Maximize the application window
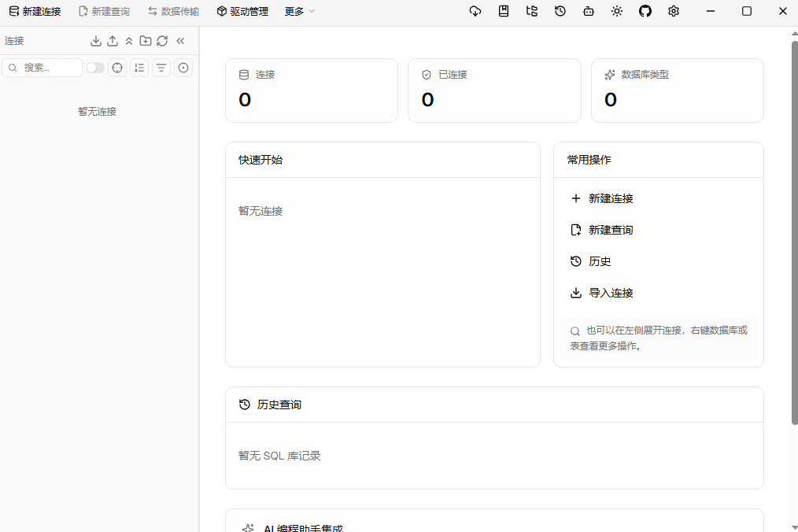798x532 pixels. pyautogui.click(x=747, y=11)
